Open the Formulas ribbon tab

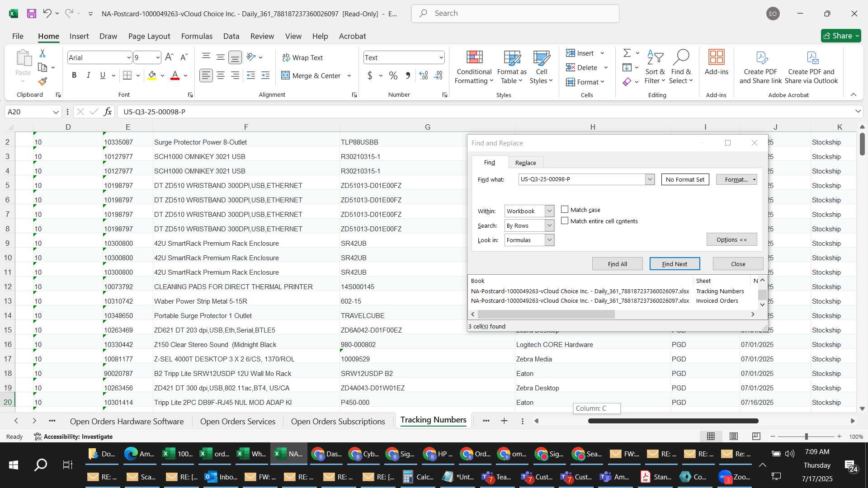(197, 36)
